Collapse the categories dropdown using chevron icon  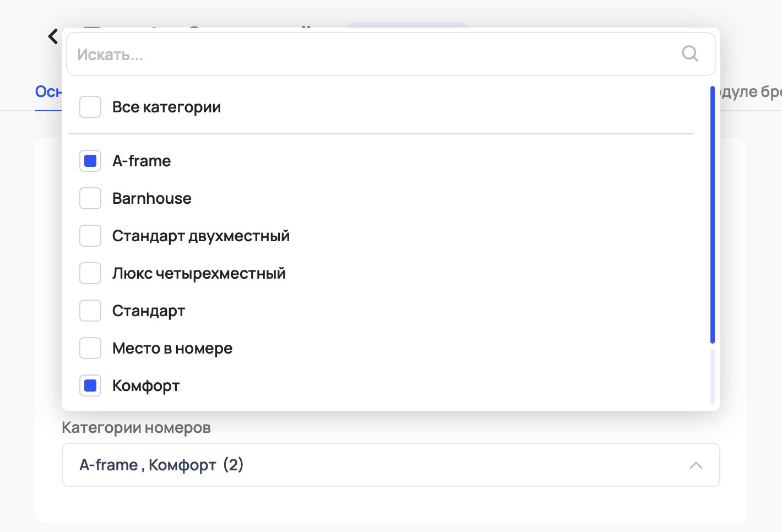(696, 465)
